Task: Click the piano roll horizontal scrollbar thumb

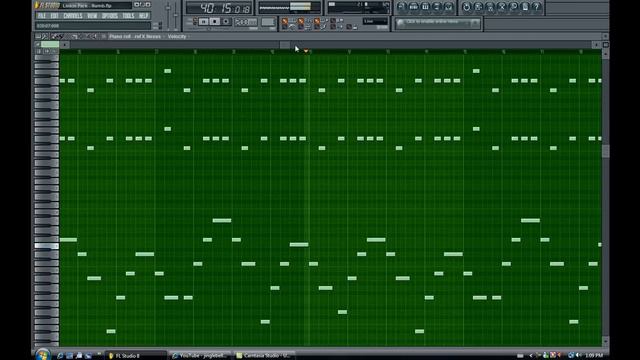Action: (x=284, y=44)
